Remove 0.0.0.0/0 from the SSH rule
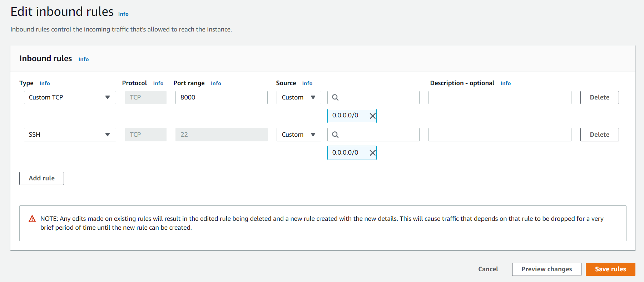Screen dimensions: 644x282 coord(372,153)
